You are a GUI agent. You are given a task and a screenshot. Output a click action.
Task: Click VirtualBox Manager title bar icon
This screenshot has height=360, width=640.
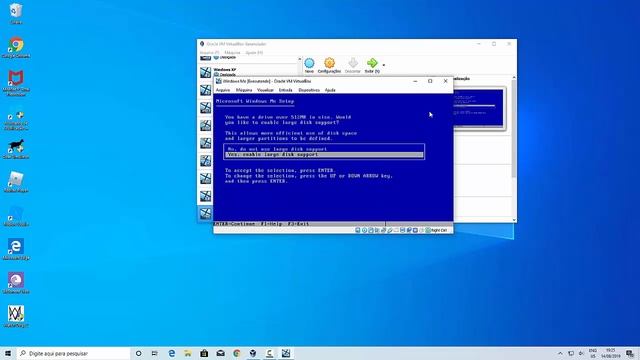202,44
